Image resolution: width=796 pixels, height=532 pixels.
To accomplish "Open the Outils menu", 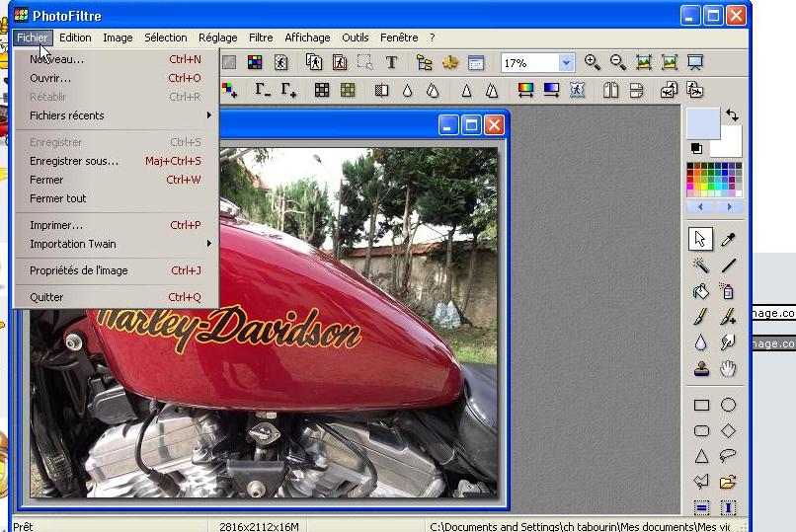I will pos(355,38).
